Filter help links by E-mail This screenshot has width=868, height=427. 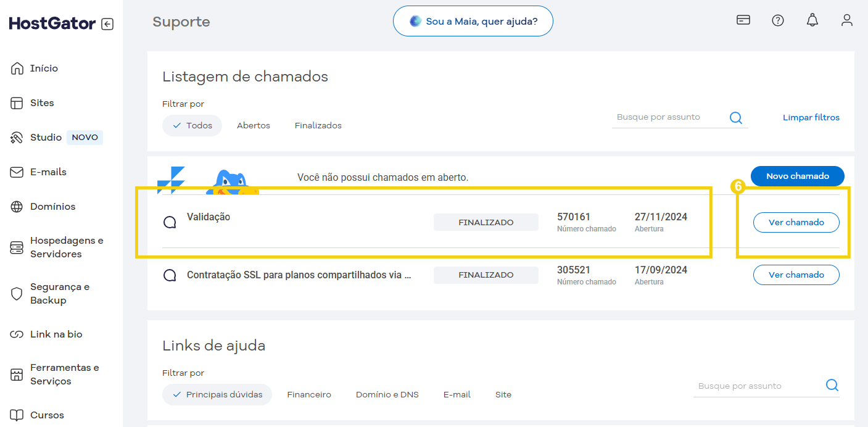[457, 394]
